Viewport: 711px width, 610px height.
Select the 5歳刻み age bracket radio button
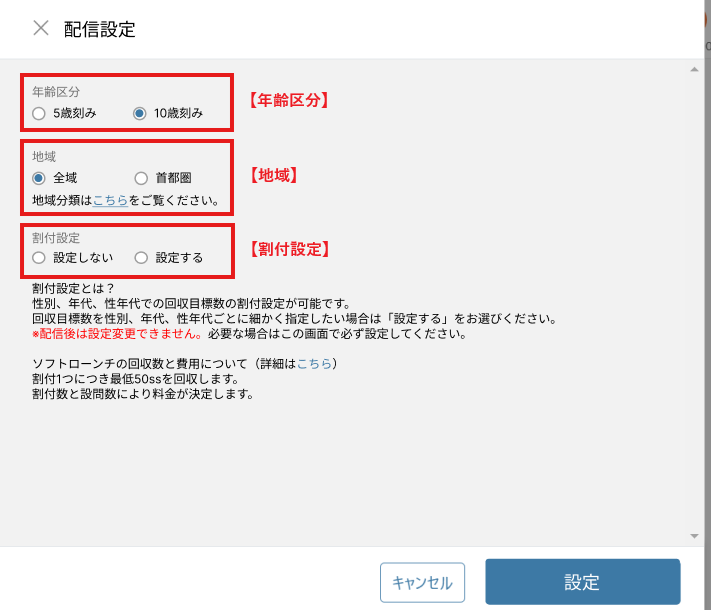39,113
